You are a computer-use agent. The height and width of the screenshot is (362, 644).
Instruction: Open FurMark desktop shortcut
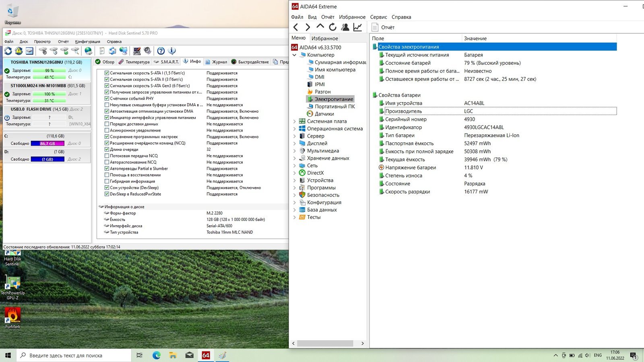point(13,318)
